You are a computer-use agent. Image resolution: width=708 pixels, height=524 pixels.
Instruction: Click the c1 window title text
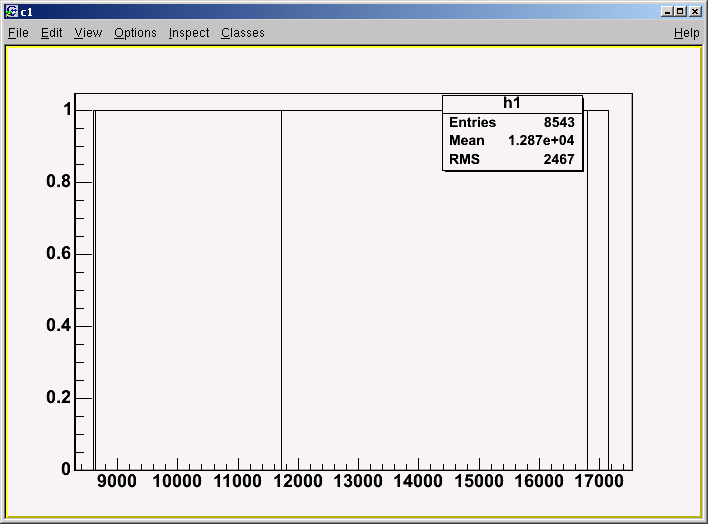pos(27,12)
